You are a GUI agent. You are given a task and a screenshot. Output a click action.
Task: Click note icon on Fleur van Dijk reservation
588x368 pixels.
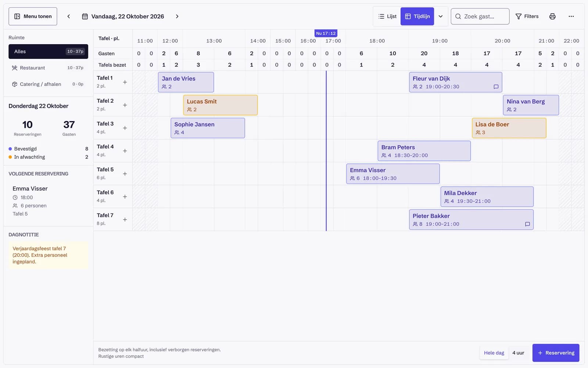click(x=496, y=87)
